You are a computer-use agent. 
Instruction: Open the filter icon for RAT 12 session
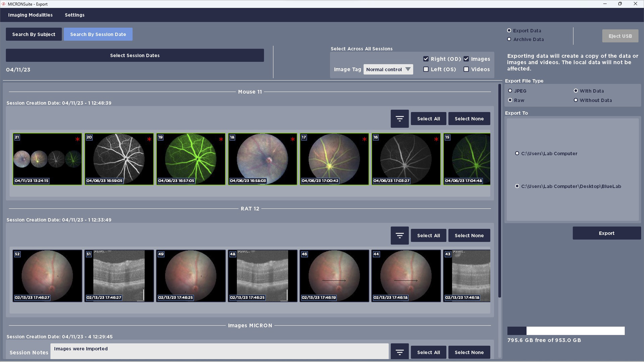[399, 235]
